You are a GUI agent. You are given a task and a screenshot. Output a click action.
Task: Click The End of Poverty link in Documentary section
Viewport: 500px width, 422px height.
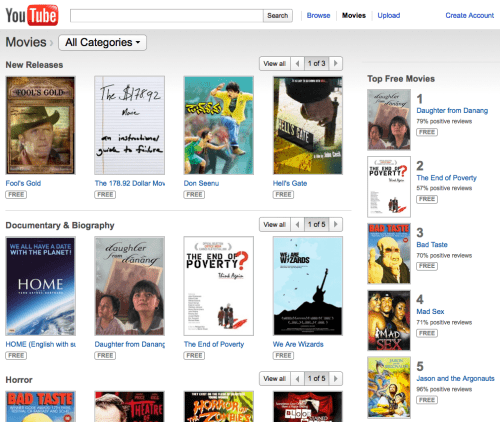click(214, 344)
